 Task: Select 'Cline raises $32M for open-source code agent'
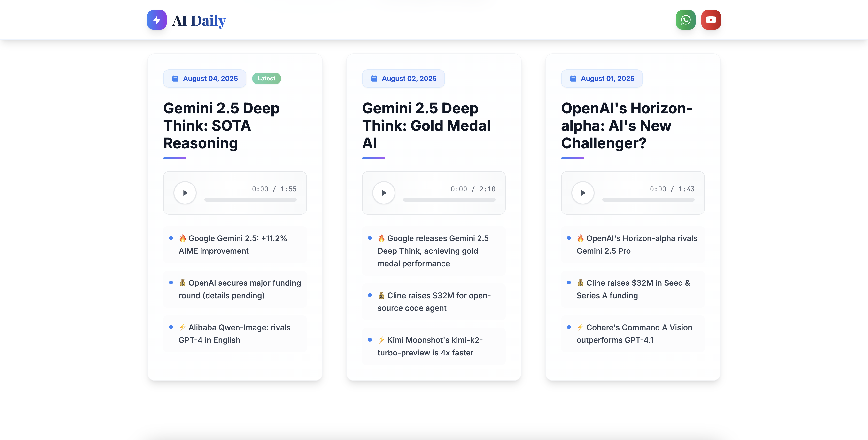click(x=434, y=302)
